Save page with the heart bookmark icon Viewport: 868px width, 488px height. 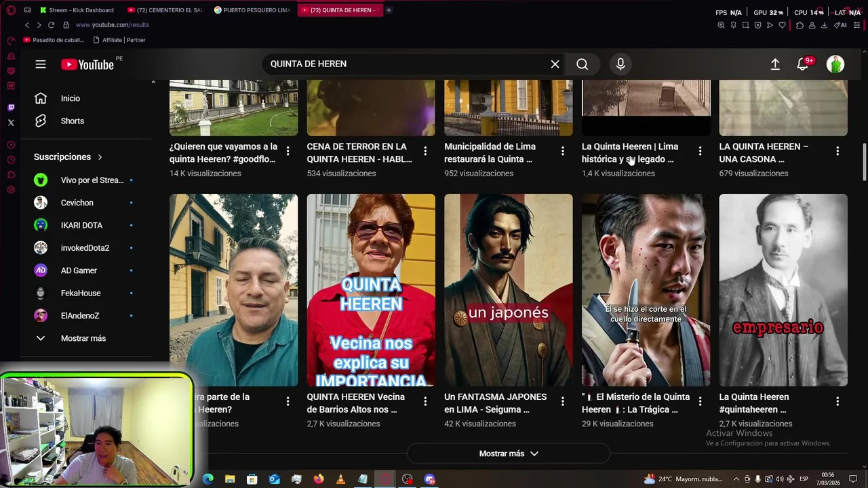click(782, 25)
